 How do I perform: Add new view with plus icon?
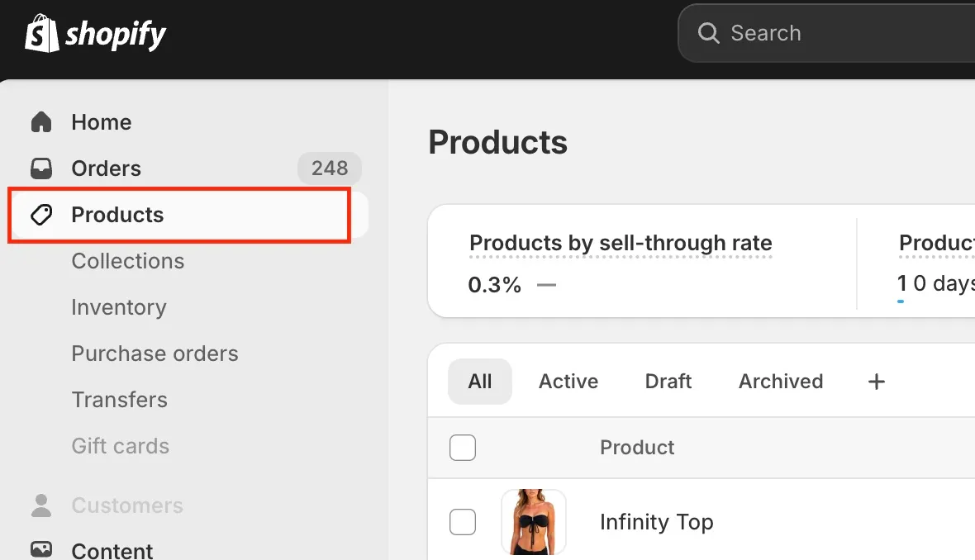click(x=876, y=381)
